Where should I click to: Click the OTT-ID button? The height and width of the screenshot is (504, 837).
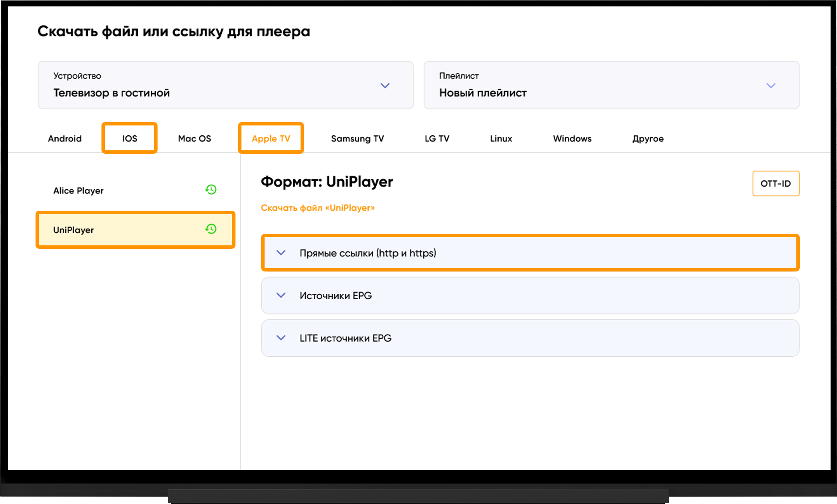(x=776, y=184)
